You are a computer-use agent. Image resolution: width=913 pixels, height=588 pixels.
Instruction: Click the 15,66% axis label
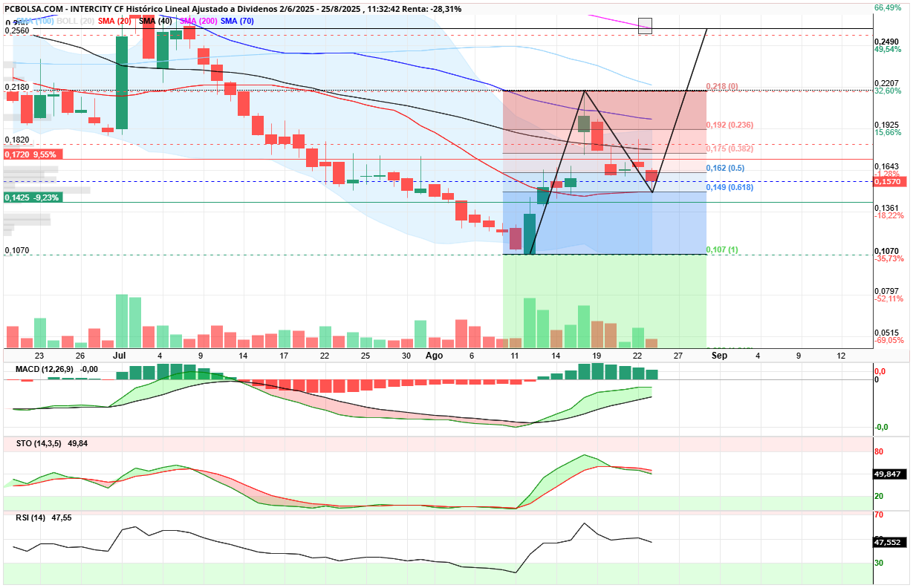point(888,132)
